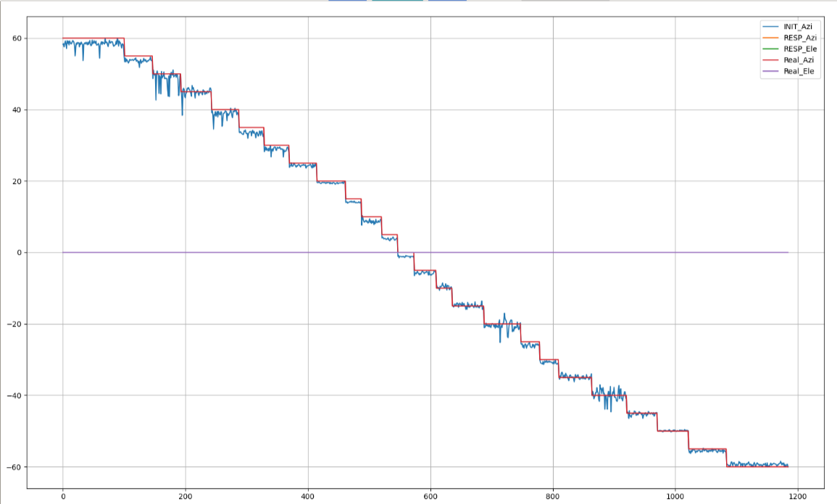
Task: Click the y-axis tick label 60
Action: (17, 38)
